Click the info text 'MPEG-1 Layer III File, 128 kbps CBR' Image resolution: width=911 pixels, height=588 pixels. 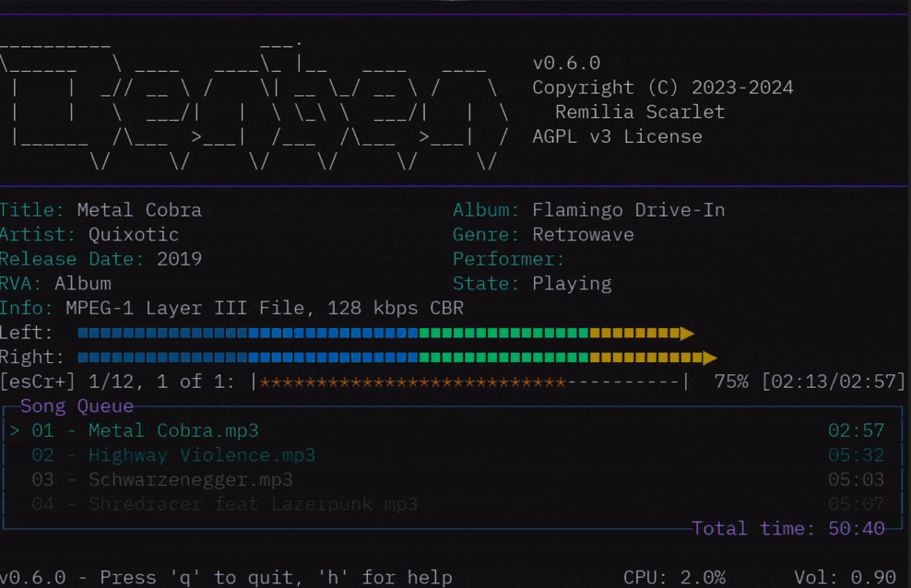pyautogui.click(x=265, y=308)
